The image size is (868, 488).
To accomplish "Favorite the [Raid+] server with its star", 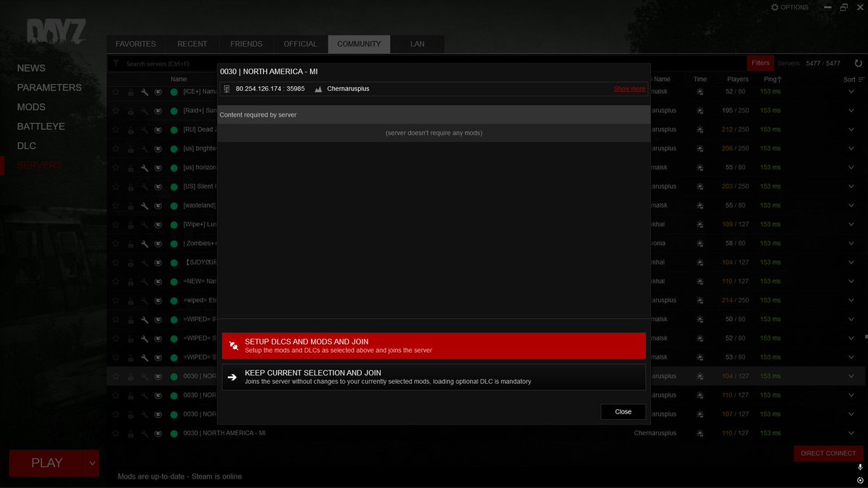I will (x=116, y=111).
